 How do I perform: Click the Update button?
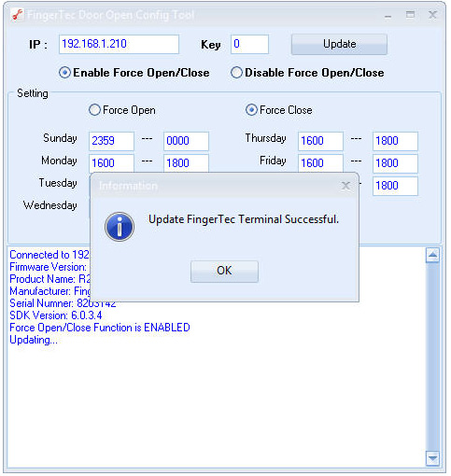point(339,44)
